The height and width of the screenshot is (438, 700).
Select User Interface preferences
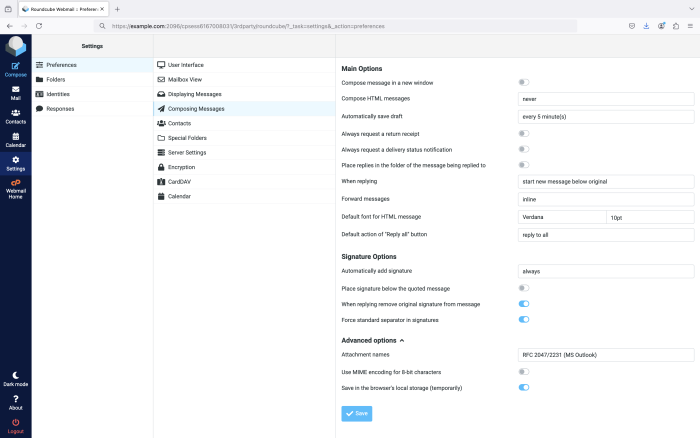[x=244, y=65]
